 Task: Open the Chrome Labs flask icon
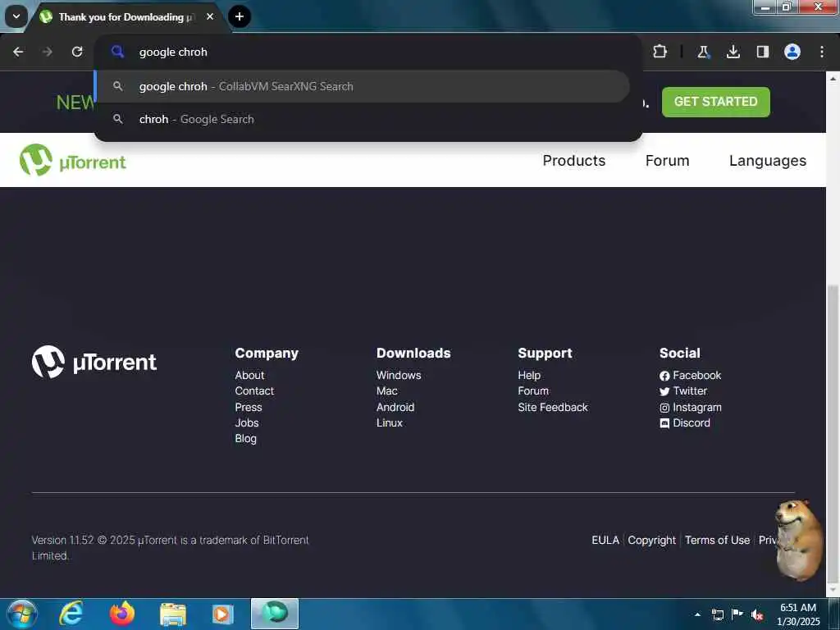point(703,52)
